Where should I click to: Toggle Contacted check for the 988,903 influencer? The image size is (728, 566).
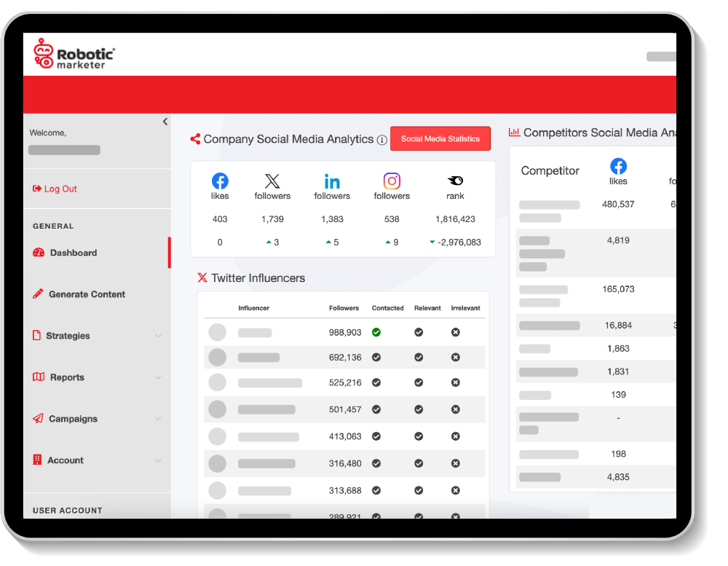tap(376, 332)
